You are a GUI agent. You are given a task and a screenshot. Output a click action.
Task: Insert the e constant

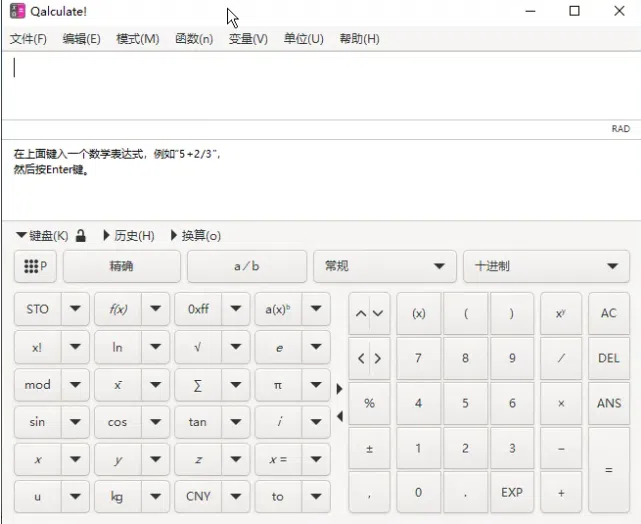click(278, 347)
